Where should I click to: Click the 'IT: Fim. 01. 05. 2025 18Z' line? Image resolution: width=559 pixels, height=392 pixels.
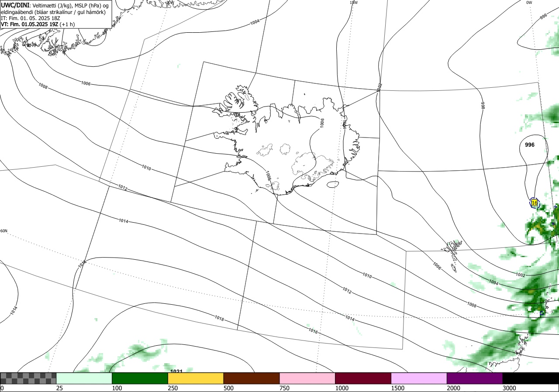(x=31, y=18)
